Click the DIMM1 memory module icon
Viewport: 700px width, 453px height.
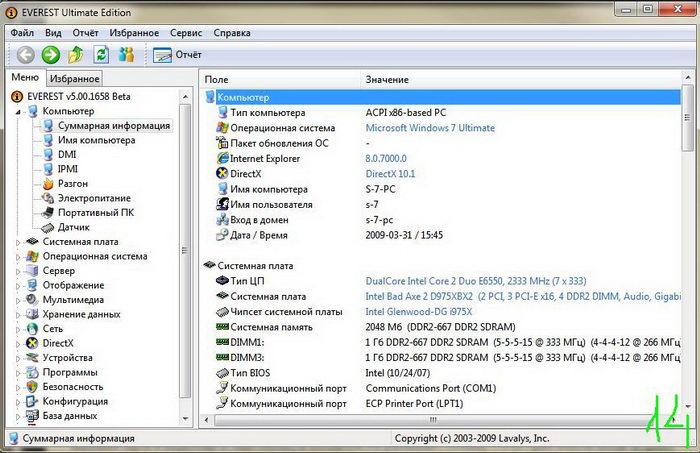point(222,342)
